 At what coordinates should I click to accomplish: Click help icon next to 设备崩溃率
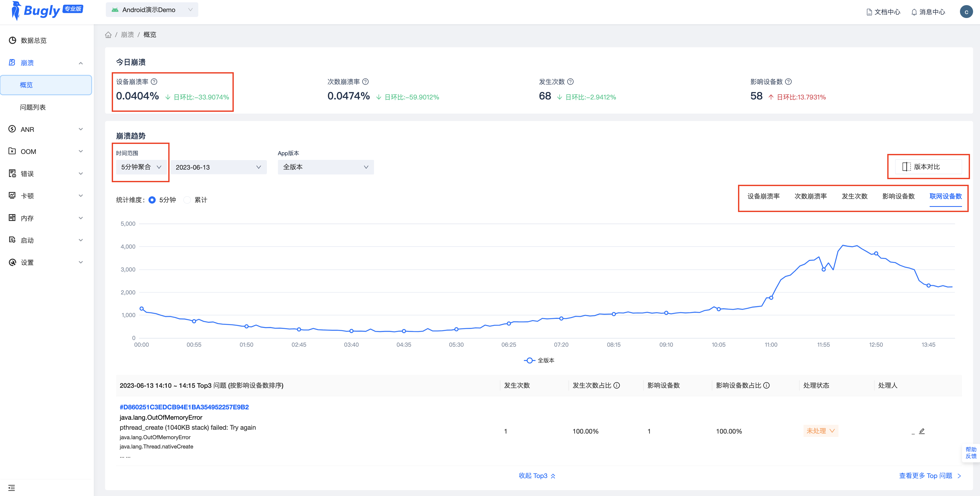click(154, 81)
